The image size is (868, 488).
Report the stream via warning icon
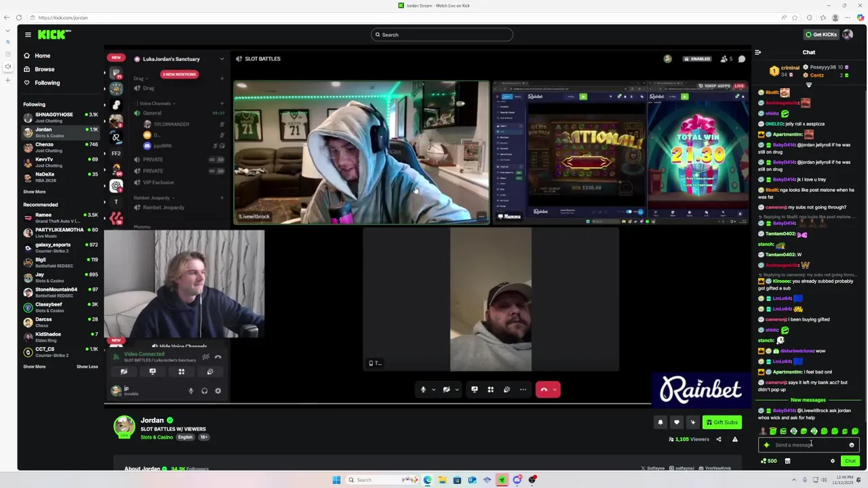(734, 439)
